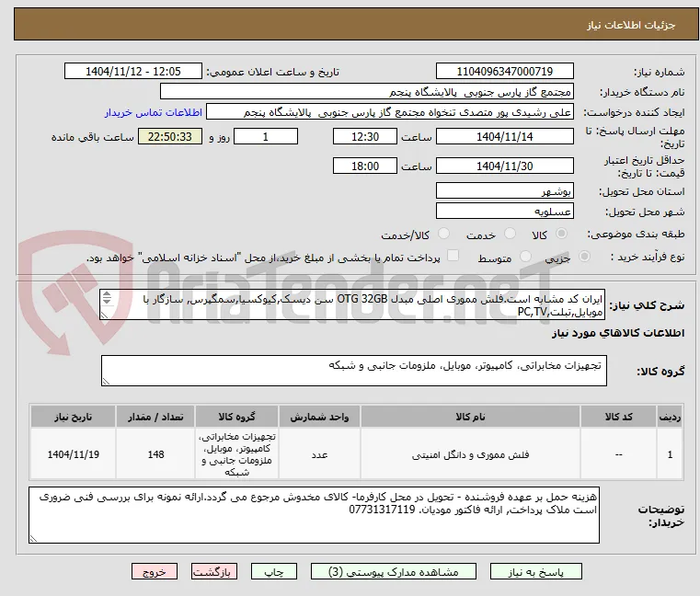
Task: Toggle the Islamic treasury payment checkbox
Action: point(453,256)
